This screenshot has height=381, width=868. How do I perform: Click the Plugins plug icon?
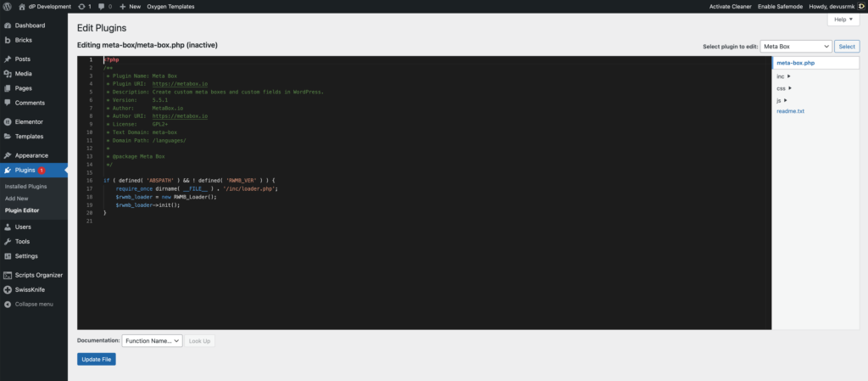point(8,170)
